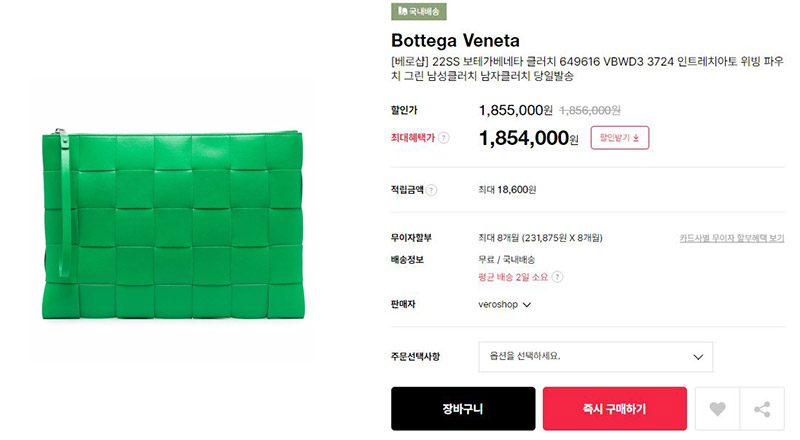Open the 옵션을 선택하세요 dropdown
The width and height of the screenshot is (800, 440).
(x=595, y=357)
